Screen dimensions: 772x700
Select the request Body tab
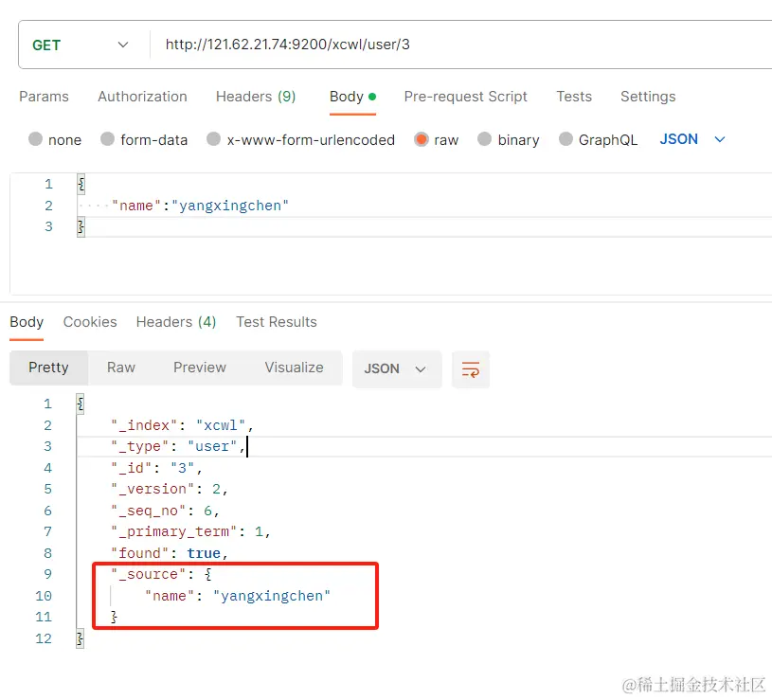coord(352,97)
